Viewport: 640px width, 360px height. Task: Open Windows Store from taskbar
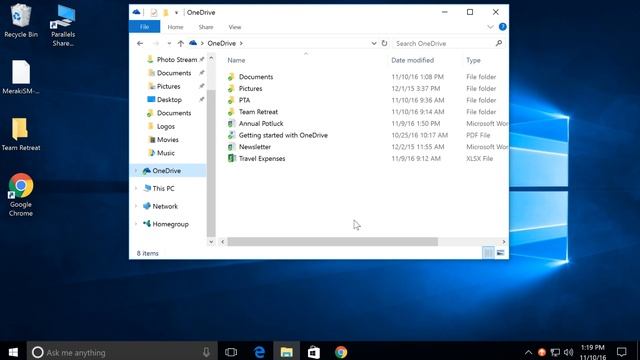(x=313, y=352)
